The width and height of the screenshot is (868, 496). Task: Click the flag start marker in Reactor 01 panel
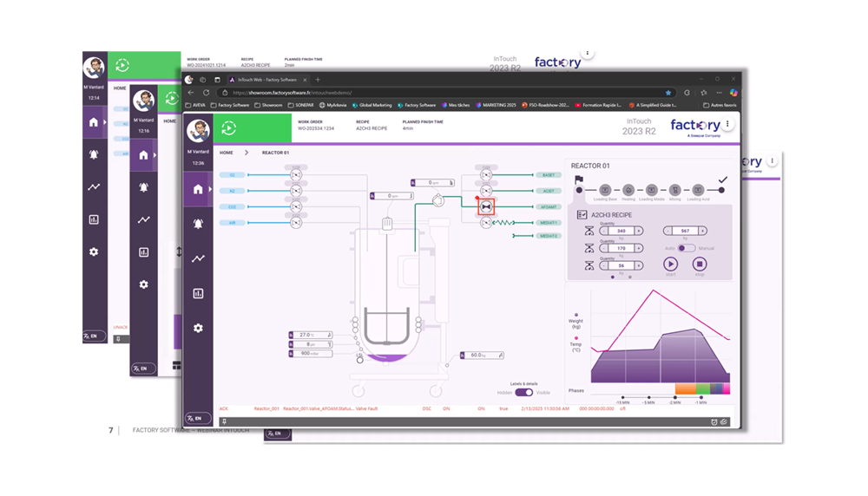[579, 179]
